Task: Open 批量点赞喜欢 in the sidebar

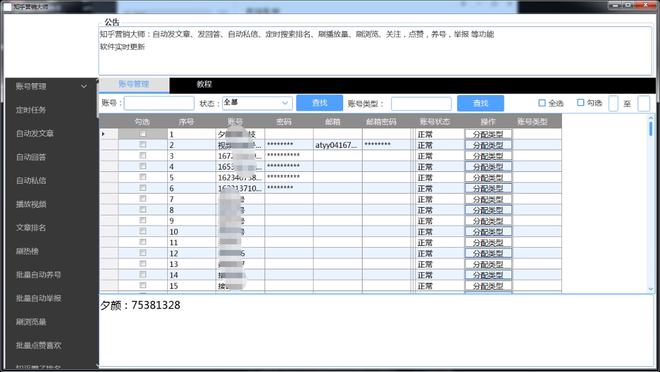Action: click(38, 345)
